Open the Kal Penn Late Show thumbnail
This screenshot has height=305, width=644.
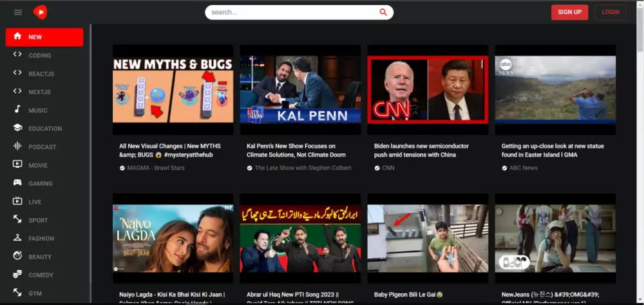(x=300, y=90)
